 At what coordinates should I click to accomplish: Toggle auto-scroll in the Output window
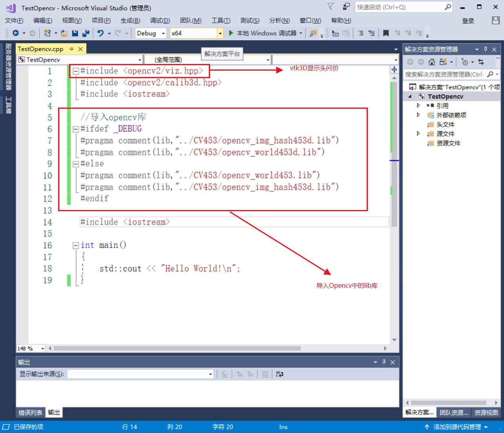click(x=224, y=374)
